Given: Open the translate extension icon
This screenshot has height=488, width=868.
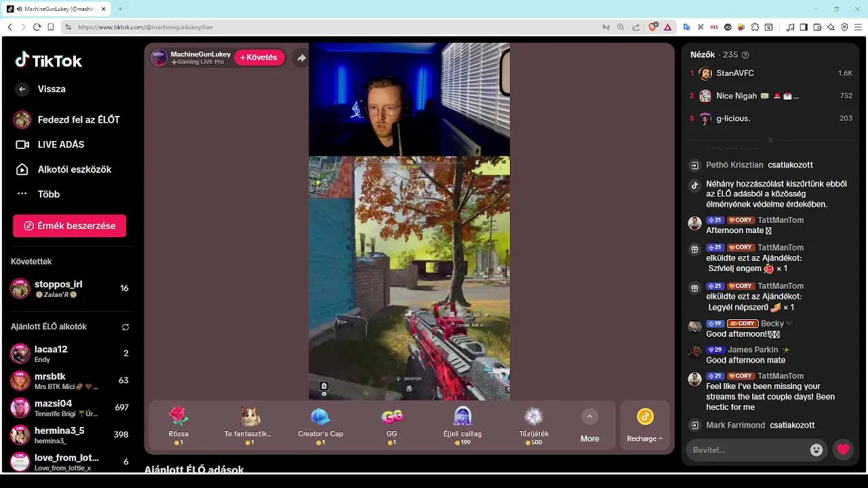Looking at the screenshot, I should point(686,27).
